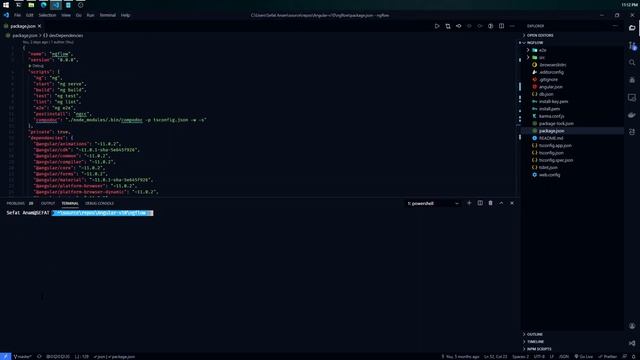This screenshot has width=640, height=360.
Task: Click the master git branch in status bar
Action: point(22,356)
